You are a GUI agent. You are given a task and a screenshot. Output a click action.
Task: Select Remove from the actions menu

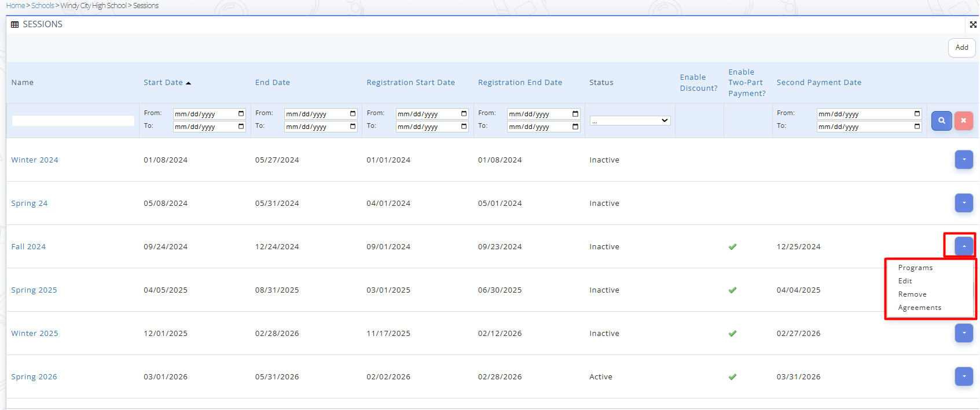pyautogui.click(x=912, y=294)
